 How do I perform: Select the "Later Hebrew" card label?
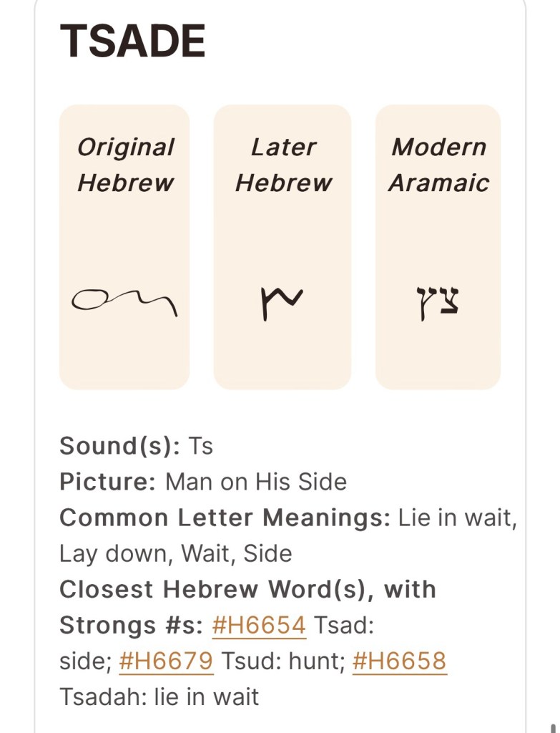click(283, 165)
